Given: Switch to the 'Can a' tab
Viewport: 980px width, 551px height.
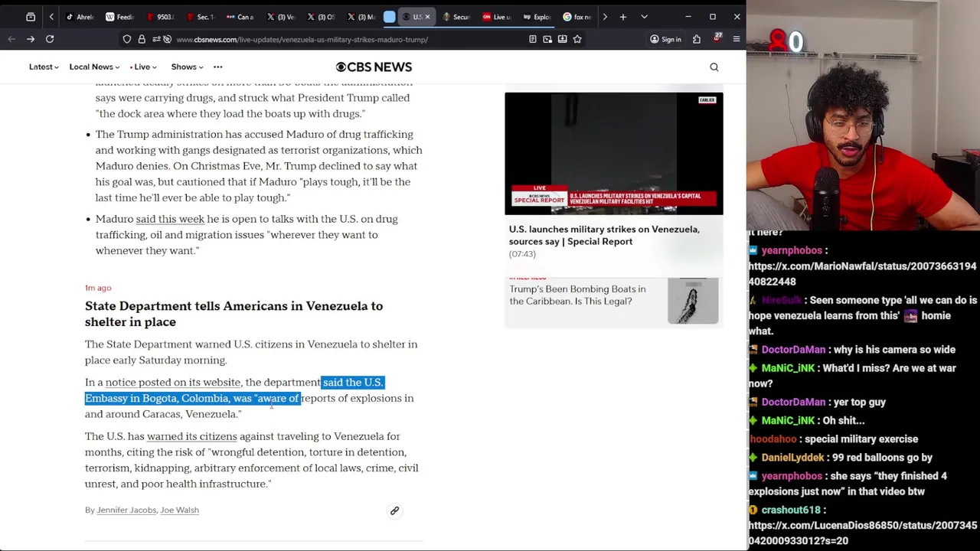Looking at the screenshot, I should point(240,17).
